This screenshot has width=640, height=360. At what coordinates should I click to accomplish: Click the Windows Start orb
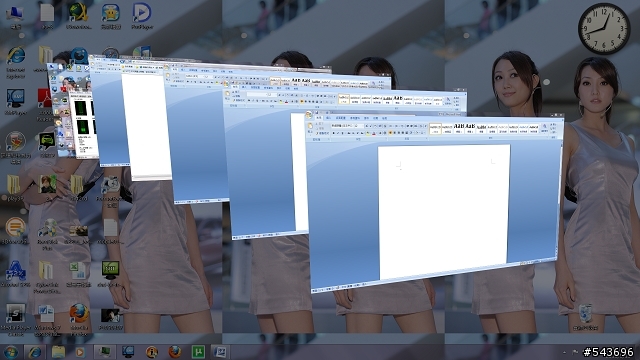pos(10,352)
